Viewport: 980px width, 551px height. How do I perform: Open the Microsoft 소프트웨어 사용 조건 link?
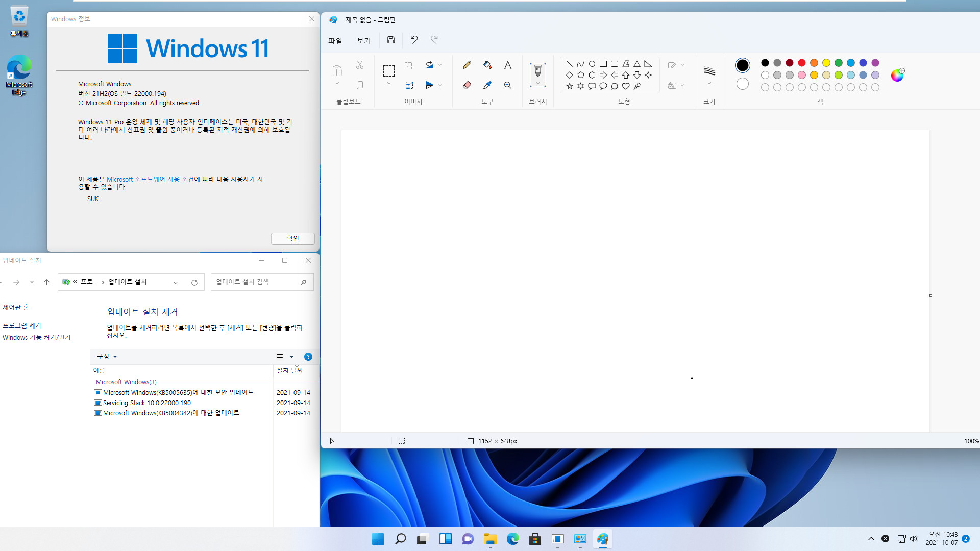[x=150, y=179]
